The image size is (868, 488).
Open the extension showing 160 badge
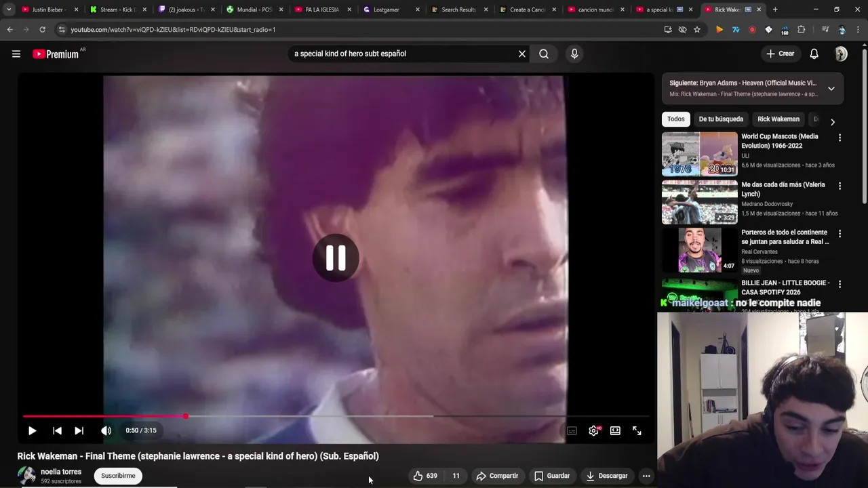(785, 30)
